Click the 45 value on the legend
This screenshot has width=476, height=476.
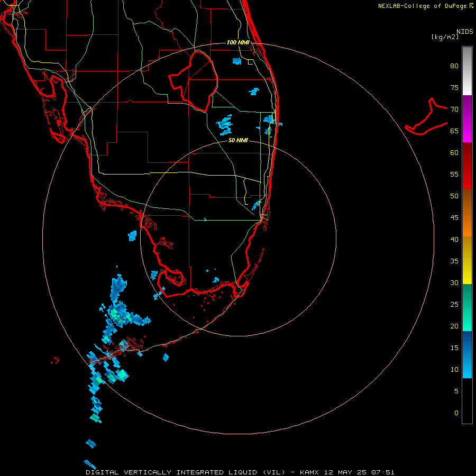454,218
